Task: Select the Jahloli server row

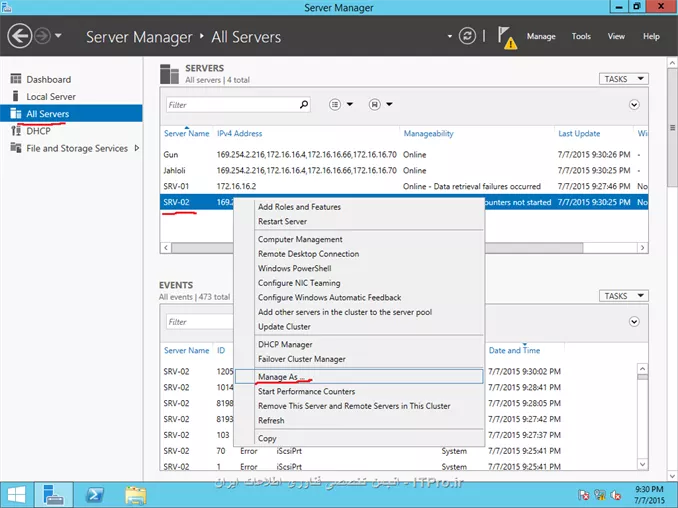Action: click(x=176, y=170)
